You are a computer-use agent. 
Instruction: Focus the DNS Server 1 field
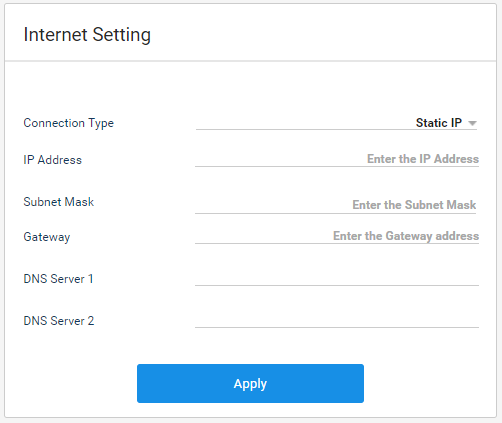tap(337, 278)
